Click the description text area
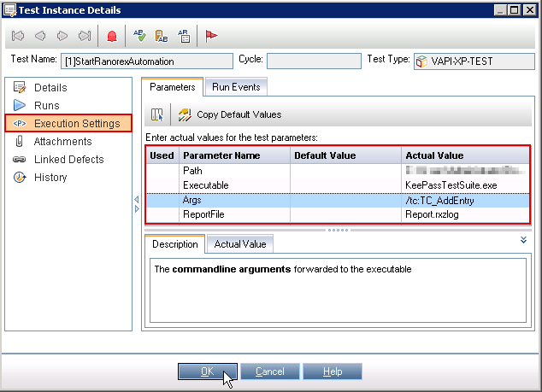The width and height of the screenshot is (542, 392). coord(338,290)
